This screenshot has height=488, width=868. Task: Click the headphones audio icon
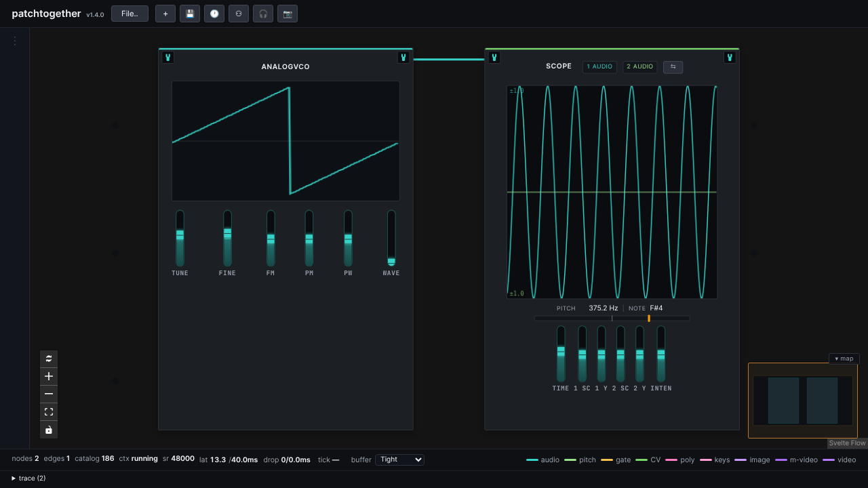263,14
